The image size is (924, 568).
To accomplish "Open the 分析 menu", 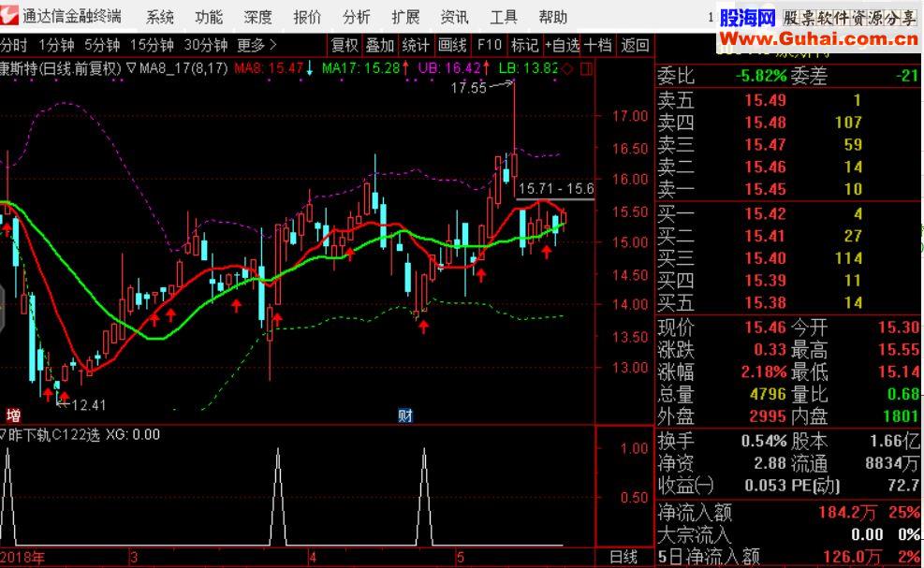I will 357,17.
